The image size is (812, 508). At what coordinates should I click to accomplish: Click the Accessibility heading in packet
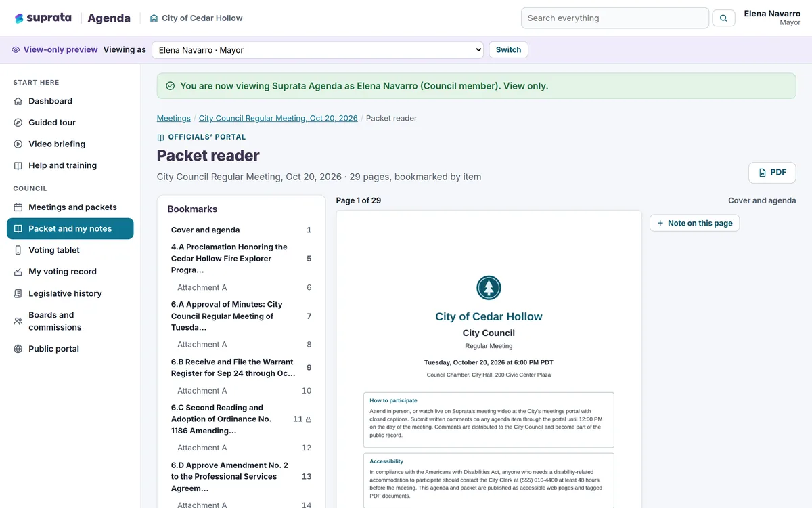pyautogui.click(x=386, y=461)
